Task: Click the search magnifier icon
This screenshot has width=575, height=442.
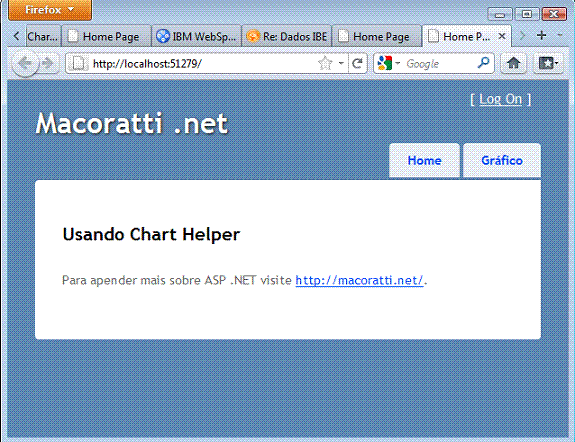Action: pos(484,63)
